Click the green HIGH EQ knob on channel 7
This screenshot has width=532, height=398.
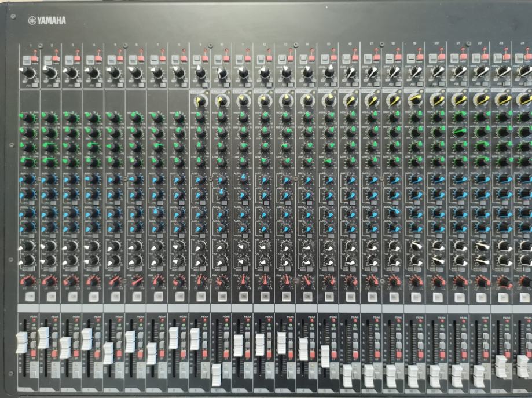click(x=157, y=118)
